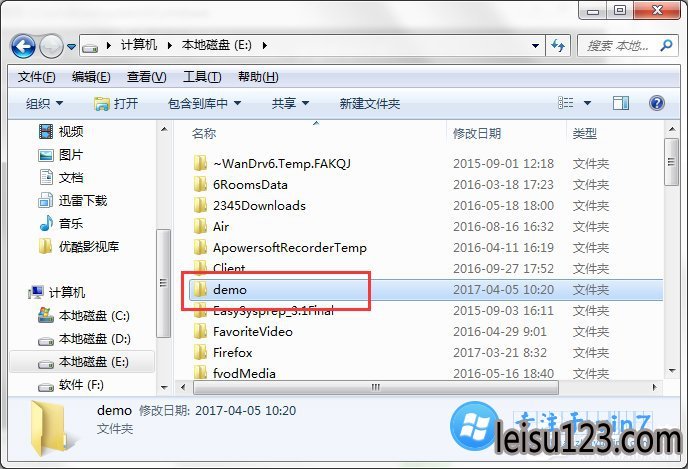This screenshot has width=688, height=469.
Task: Click the 新建文件夹 button
Action: [369, 104]
